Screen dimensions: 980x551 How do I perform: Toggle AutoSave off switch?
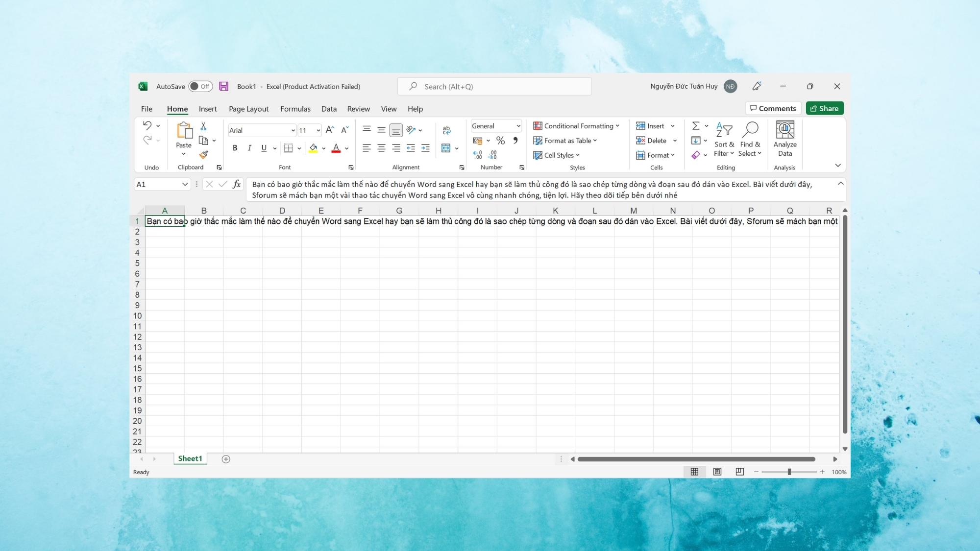pos(199,86)
